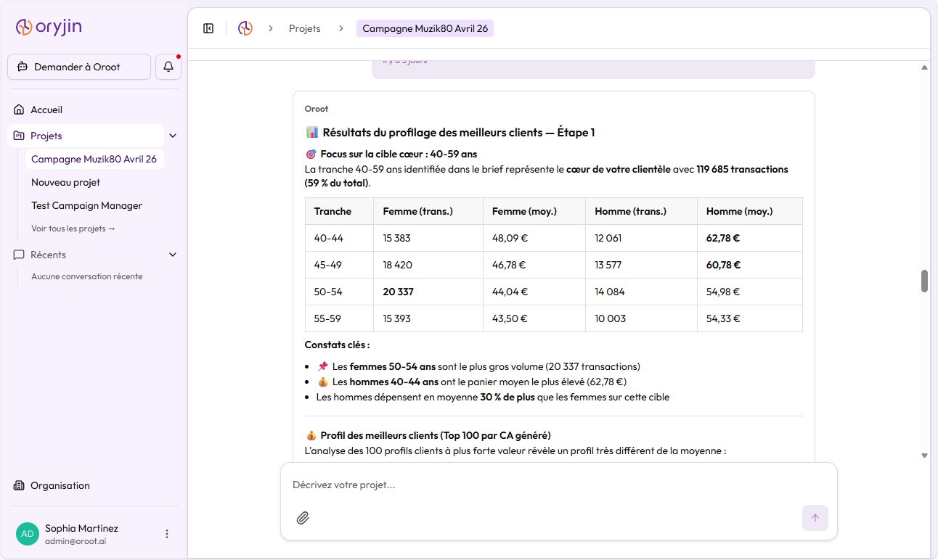The width and height of the screenshot is (938, 560).
Task: Click the send arrow button
Action: 815,518
